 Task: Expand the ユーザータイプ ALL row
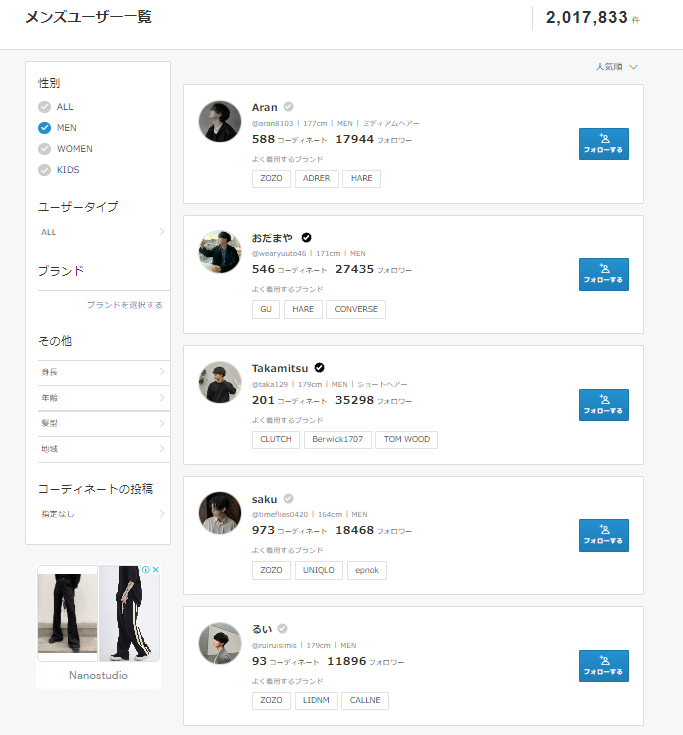point(104,232)
